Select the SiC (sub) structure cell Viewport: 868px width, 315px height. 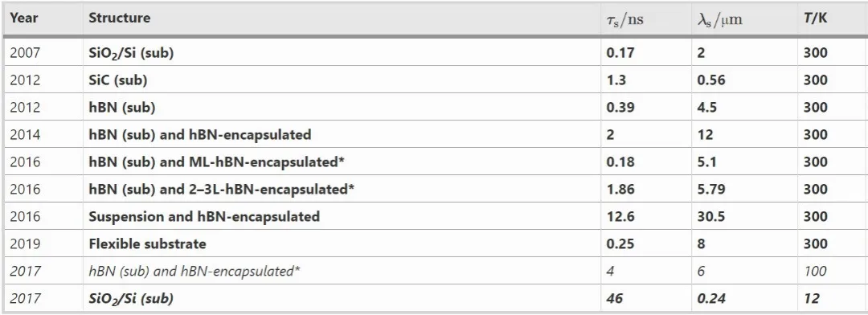click(118, 80)
